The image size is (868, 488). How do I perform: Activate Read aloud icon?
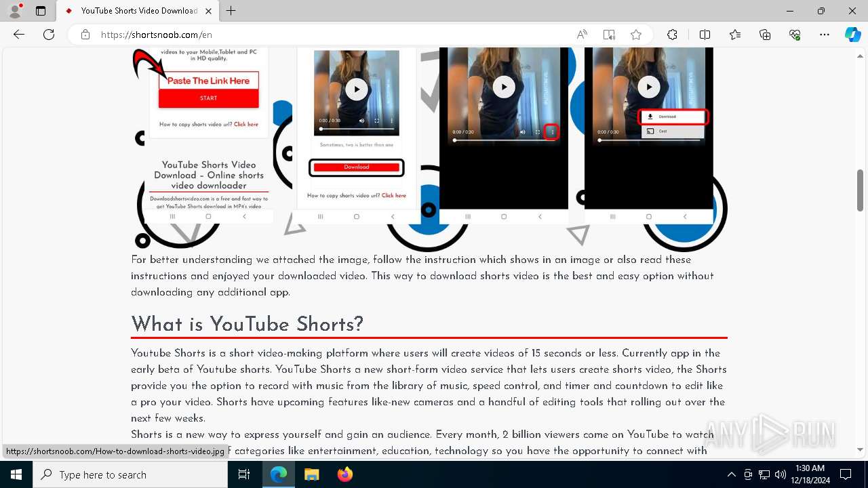click(x=582, y=35)
